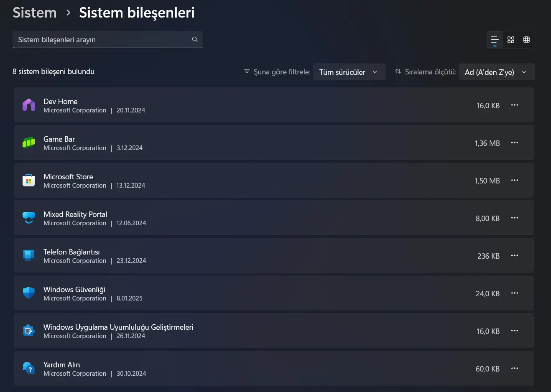551x392 pixels.
Task: Open the three-dot menu for Microsoft Store
Action: coord(515,180)
